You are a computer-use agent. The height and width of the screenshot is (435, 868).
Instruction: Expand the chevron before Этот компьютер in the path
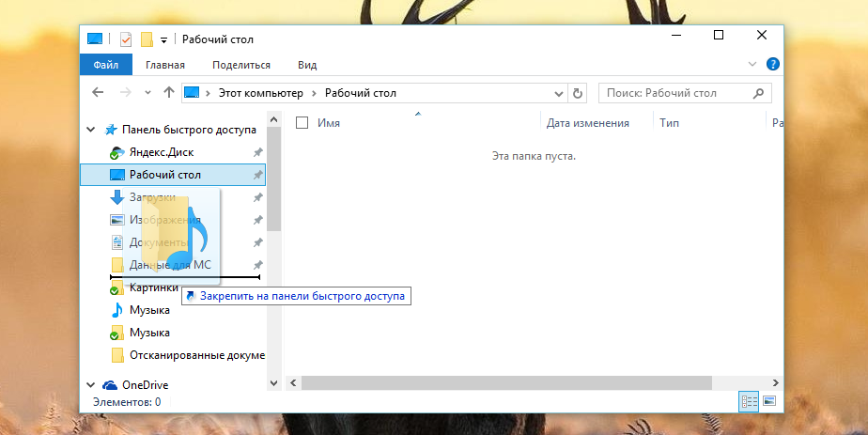(x=209, y=93)
